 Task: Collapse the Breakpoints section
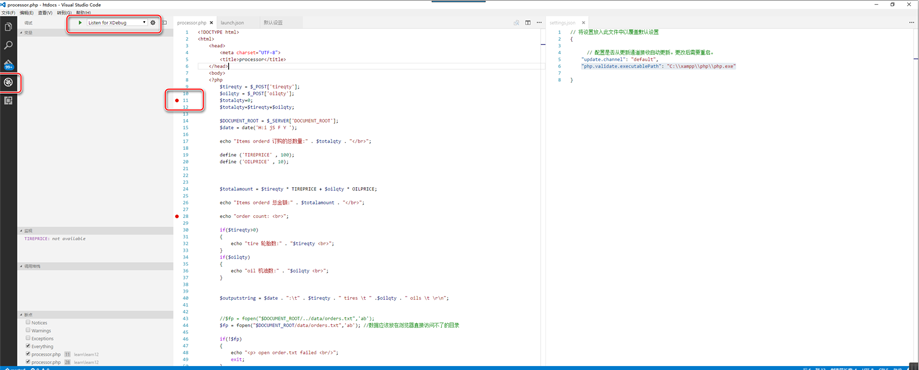tap(95, 314)
